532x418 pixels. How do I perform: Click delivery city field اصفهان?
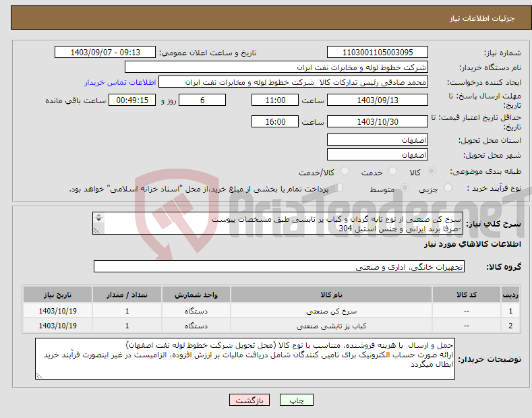(x=378, y=154)
